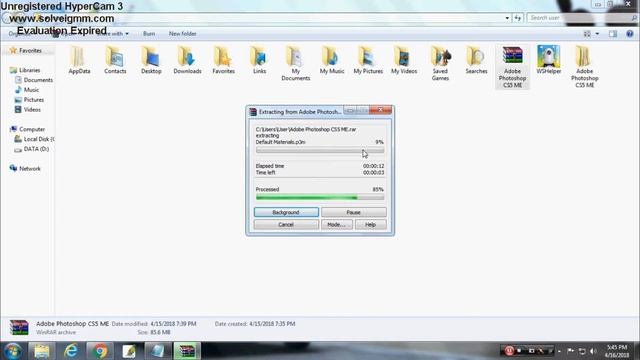Open the My Videos folder
Image resolution: width=640 pixels, height=360 pixels.
tap(404, 60)
